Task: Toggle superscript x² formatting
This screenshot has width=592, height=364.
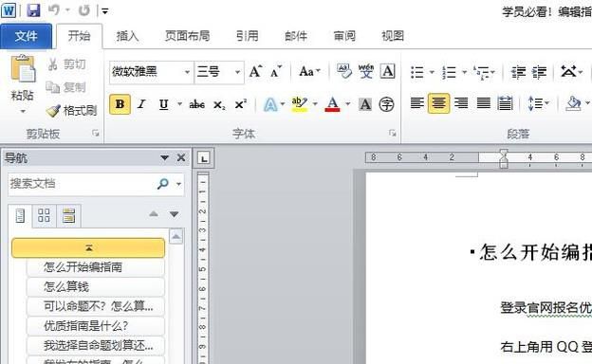Action: pyautogui.click(x=241, y=104)
